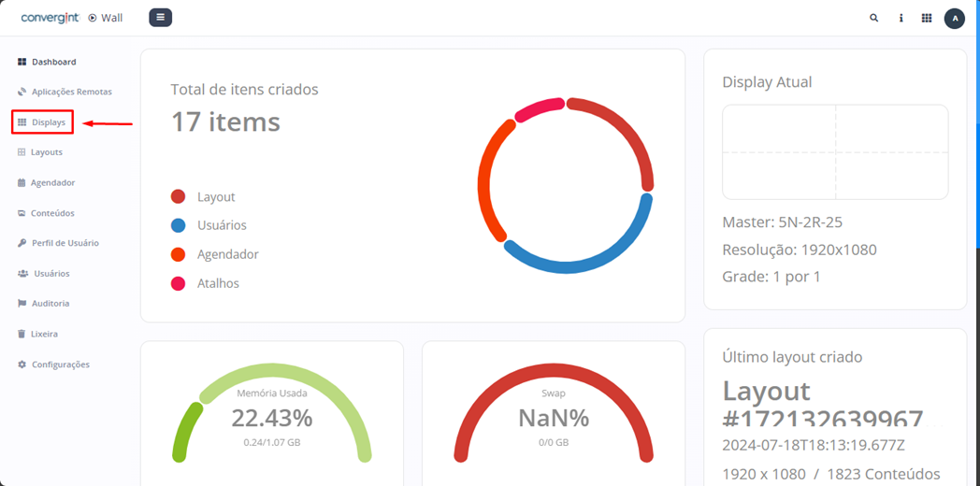Open the info icon in header
Viewport: 980px width, 486px height.
pyautogui.click(x=901, y=18)
